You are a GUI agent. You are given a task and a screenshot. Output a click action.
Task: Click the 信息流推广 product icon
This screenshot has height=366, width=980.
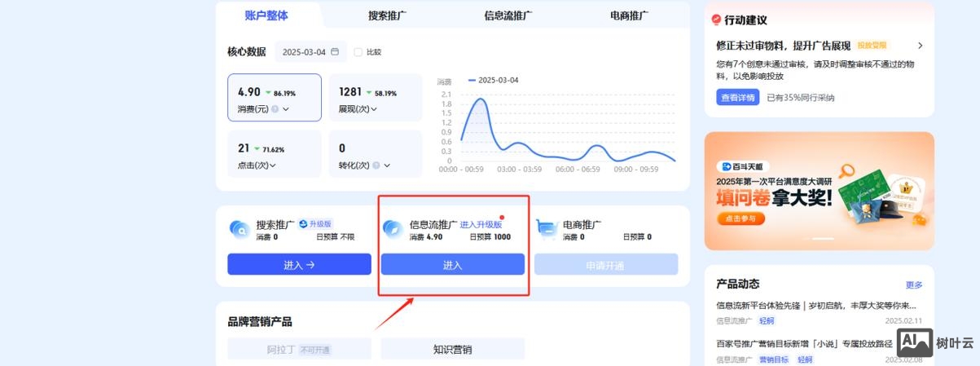[x=393, y=229]
